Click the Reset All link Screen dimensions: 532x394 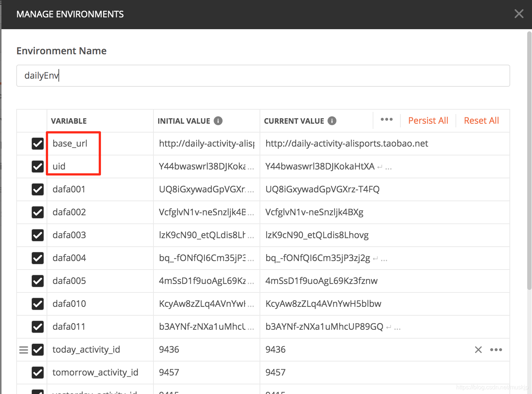coord(481,121)
